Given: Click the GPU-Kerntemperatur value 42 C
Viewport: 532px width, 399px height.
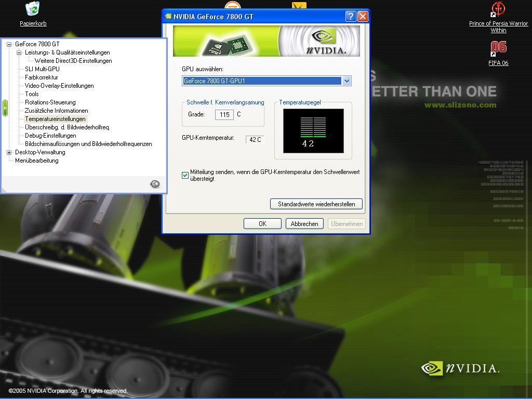Looking at the screenshot, I should (x=255, y=139).
